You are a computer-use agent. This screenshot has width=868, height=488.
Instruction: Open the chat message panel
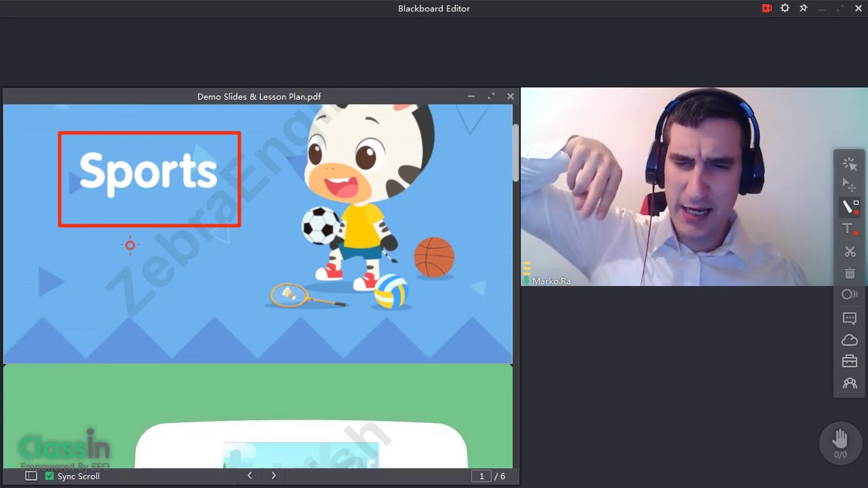point(850,318)
